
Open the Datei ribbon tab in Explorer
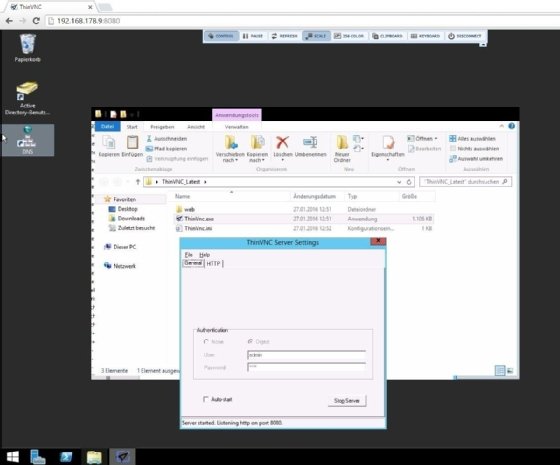pos(107,126)
